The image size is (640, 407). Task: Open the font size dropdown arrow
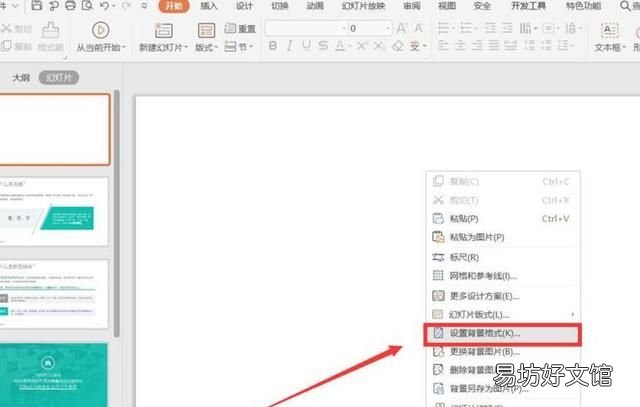pyautogui.click(x=387, y=28)
